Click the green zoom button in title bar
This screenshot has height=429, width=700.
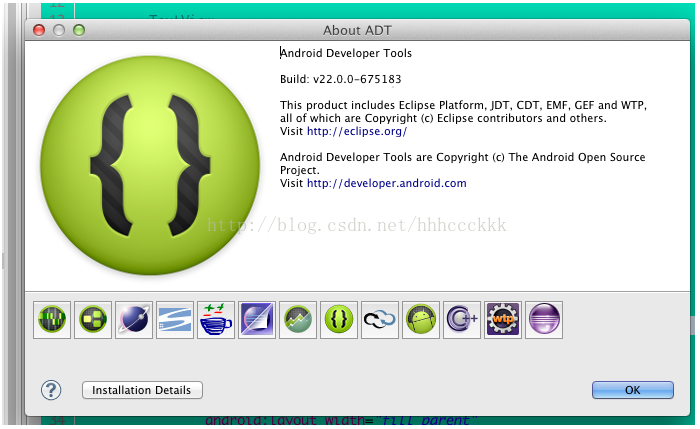(x=79, y=30)
